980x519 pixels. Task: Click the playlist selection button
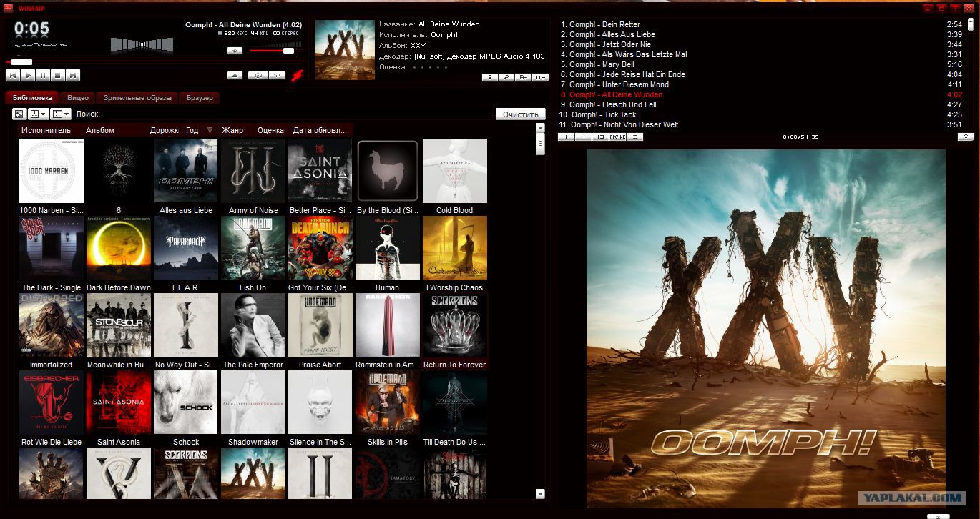coord(601,137)
